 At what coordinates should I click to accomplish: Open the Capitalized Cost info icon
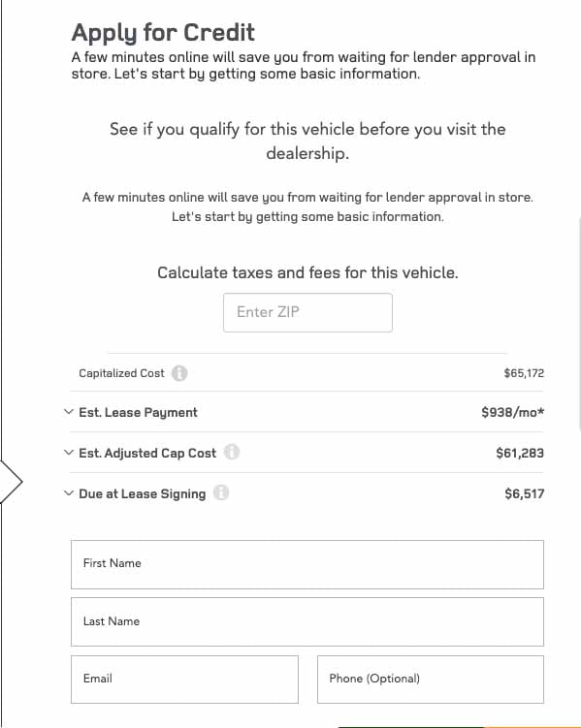[179, 373]
